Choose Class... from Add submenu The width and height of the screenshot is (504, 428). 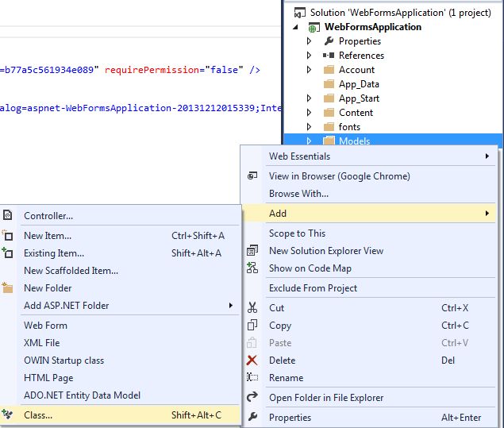tap(121, 415)
